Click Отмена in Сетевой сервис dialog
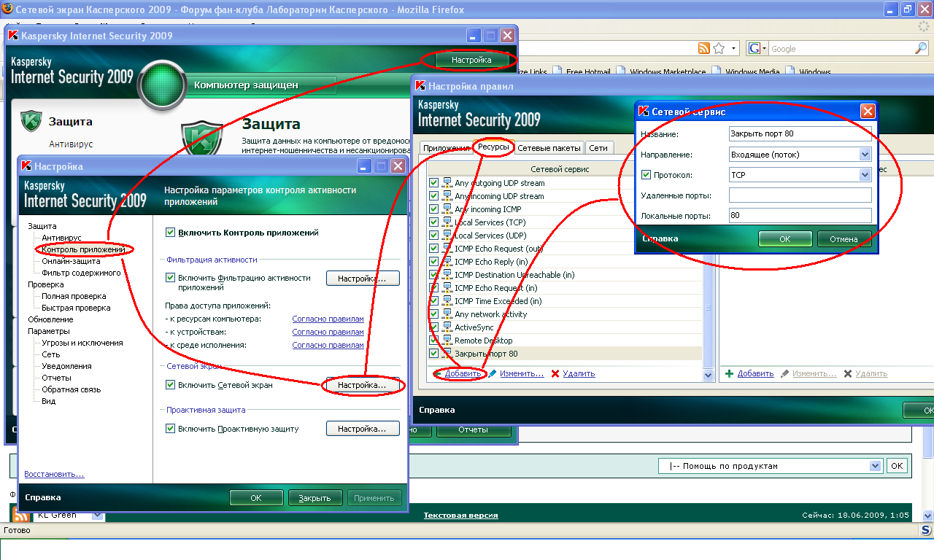934x560 pixels. pyautogui.click(x=844, y=238)
